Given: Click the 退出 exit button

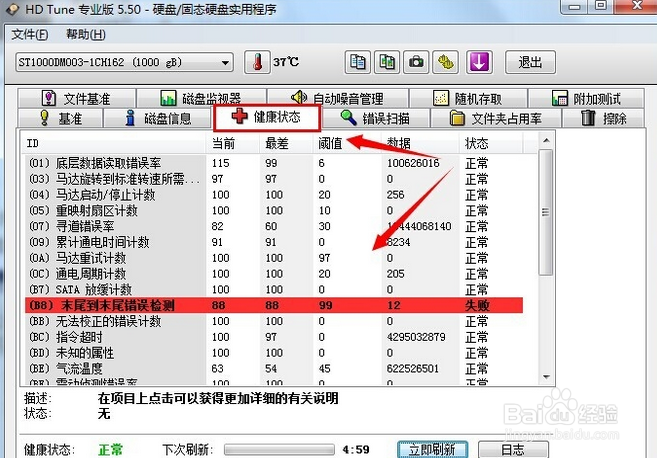Looking at the screenshot, I should pyautogui.click(x=530, y=62).
